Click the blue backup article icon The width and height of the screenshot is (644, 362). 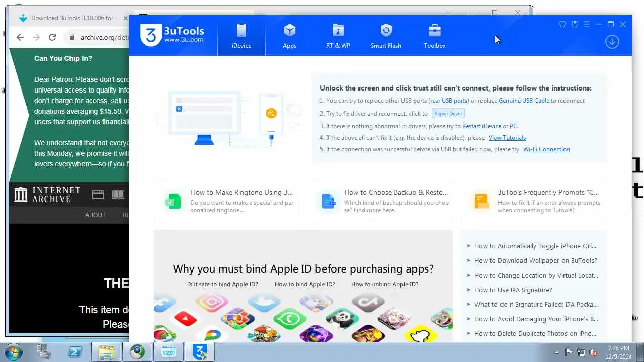[x=328, y=201]
